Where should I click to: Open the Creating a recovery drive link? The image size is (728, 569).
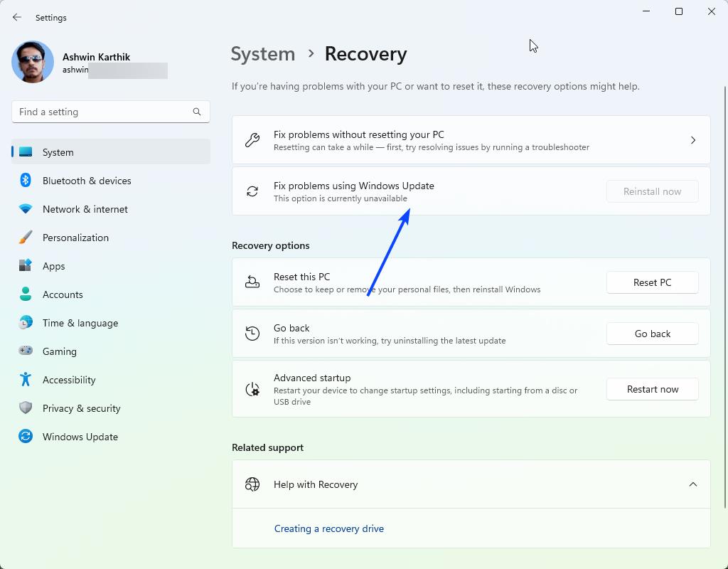[329, 528]
